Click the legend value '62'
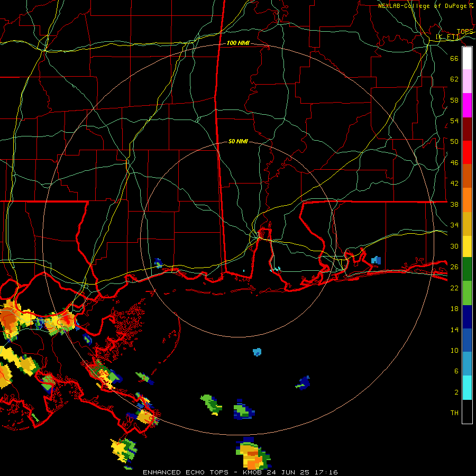The width and height of the screenshot is (476, 476). tap(454, 79)
